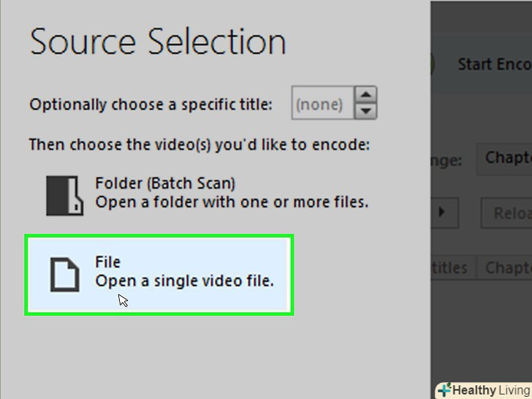The width and height of the screenshot is (532, 399).
Task: Click the right arrow button beside Reload
Action: [442, 213]
